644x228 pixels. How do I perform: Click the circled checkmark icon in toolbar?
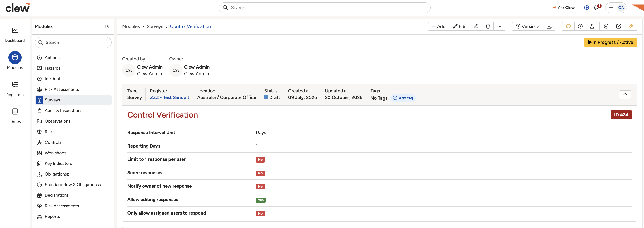tap(606, 26)
